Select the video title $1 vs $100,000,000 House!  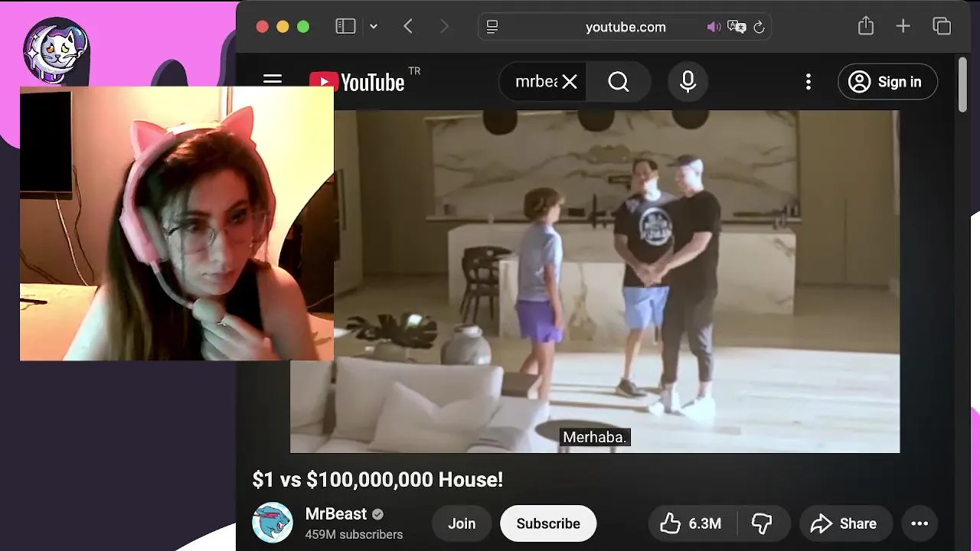(x=377, y=480)
